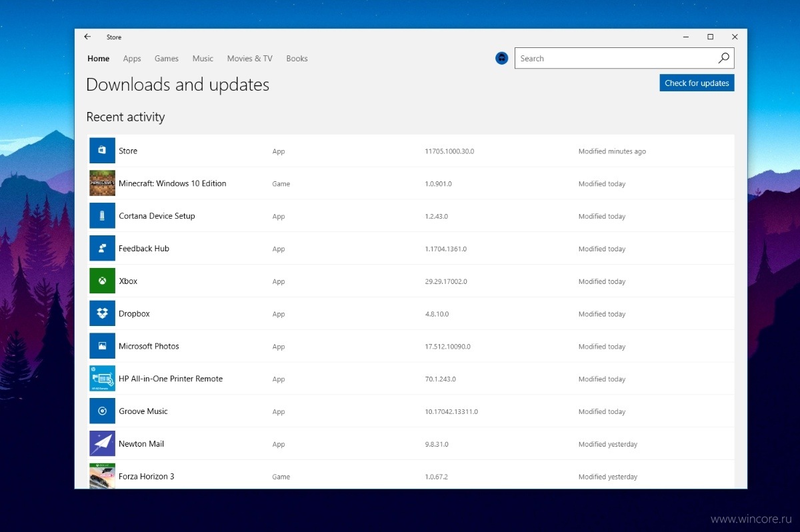Open the Microsoft Photos name

pos(149,346)
